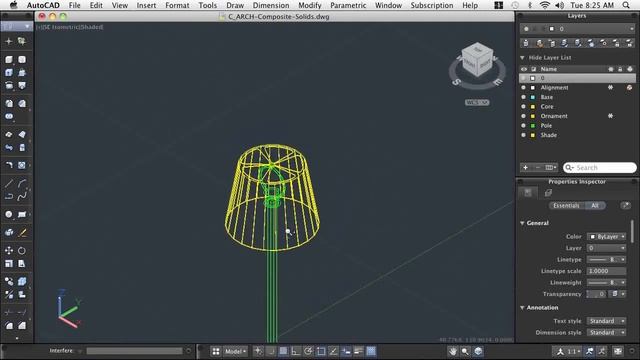Click the object properties icon in Properties Inspector
This screenshot has height=360, width=640.
528,192
